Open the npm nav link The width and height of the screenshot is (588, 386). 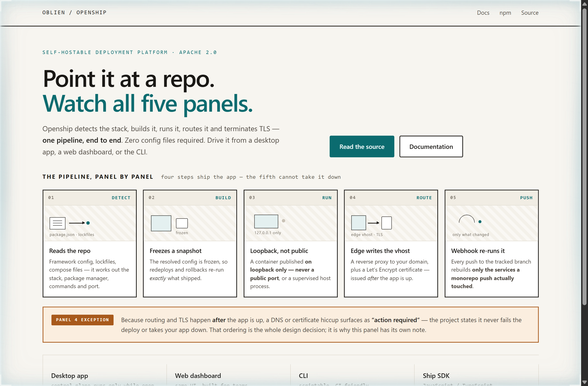click(x=505, y=13)
